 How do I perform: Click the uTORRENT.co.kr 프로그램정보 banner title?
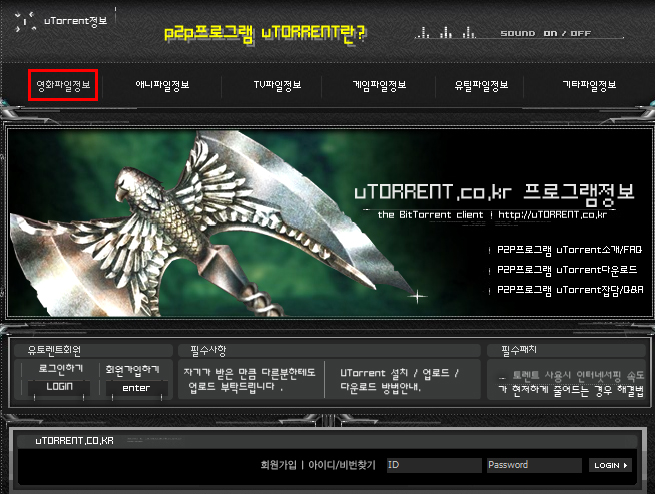[x=495, y=193]
